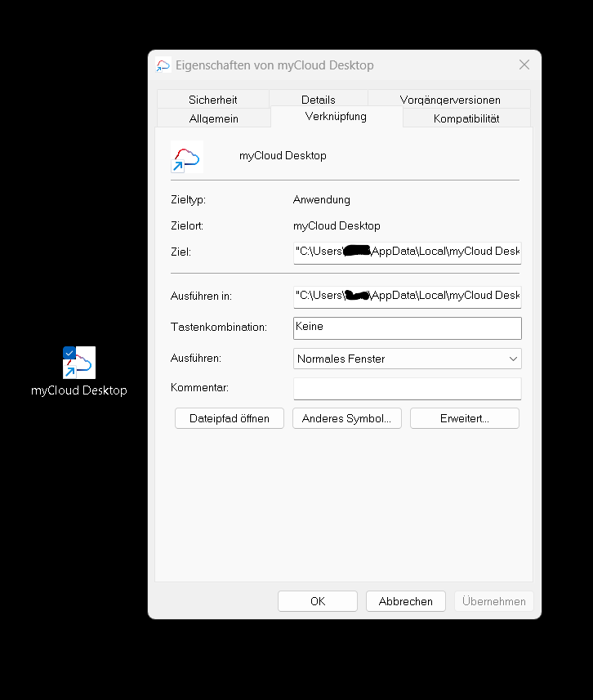Screen dimensions: 593x700
Task: Click the Ziel: label
Action: coord(181,252)
